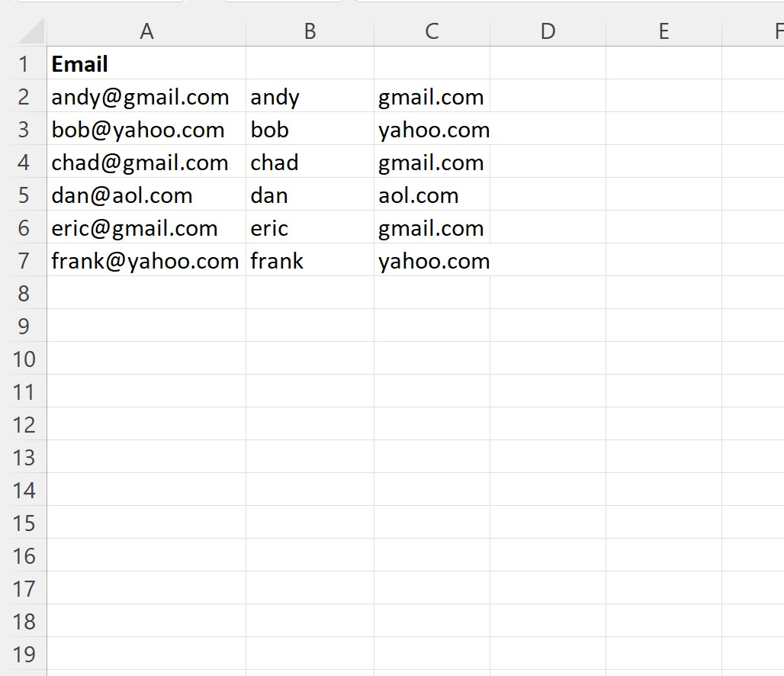Click the gmail.com cell in row 6

pos(431,228)
